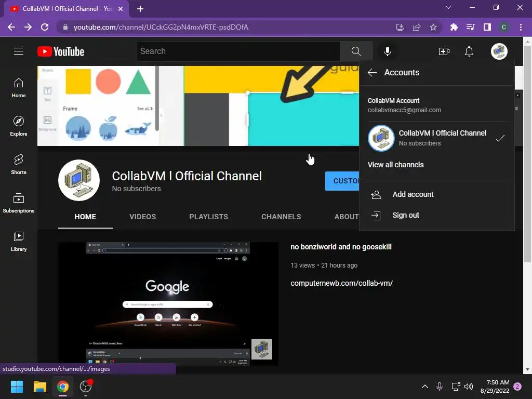This screenshot has width=532, height=399.
Task: Open Library in the sidebar
Action: pos(19,241)
